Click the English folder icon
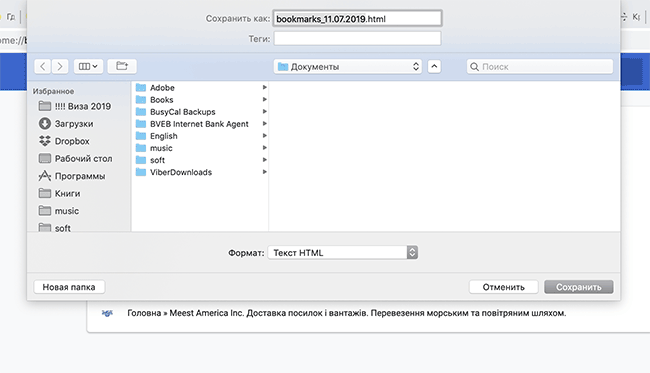 141,136
